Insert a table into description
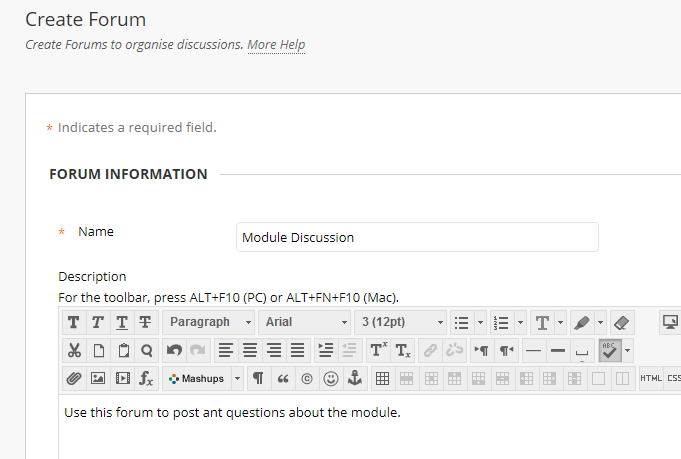The image size is (681, 459). 382,378
